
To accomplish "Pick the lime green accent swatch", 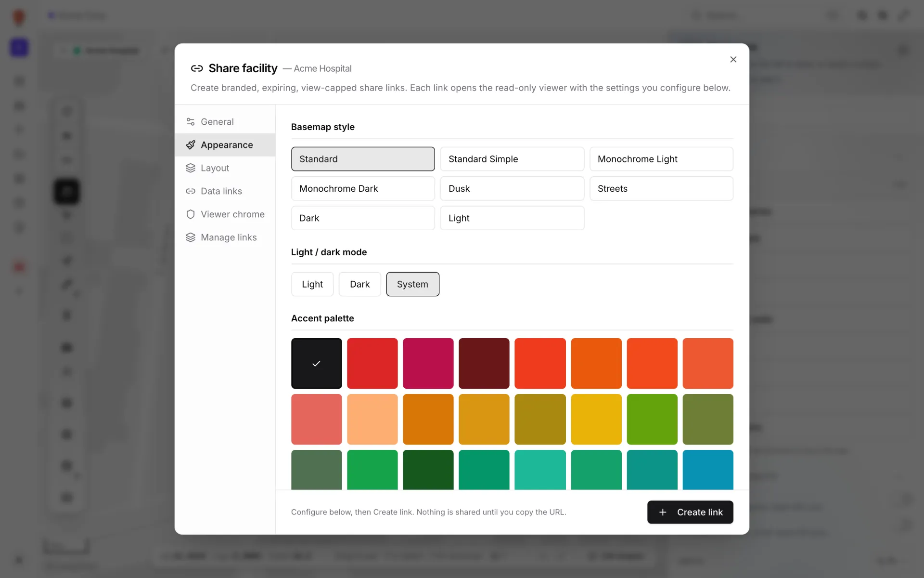I will pyautogui.click(x=652, y=419).
